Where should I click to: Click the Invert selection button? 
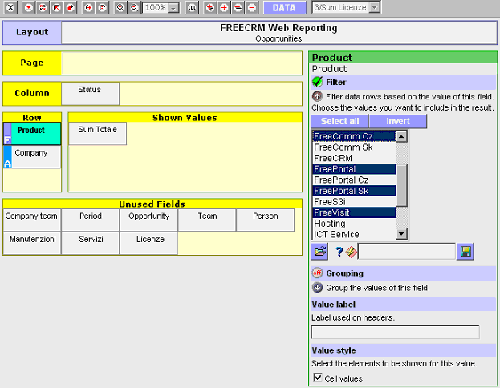click(398, 121)
